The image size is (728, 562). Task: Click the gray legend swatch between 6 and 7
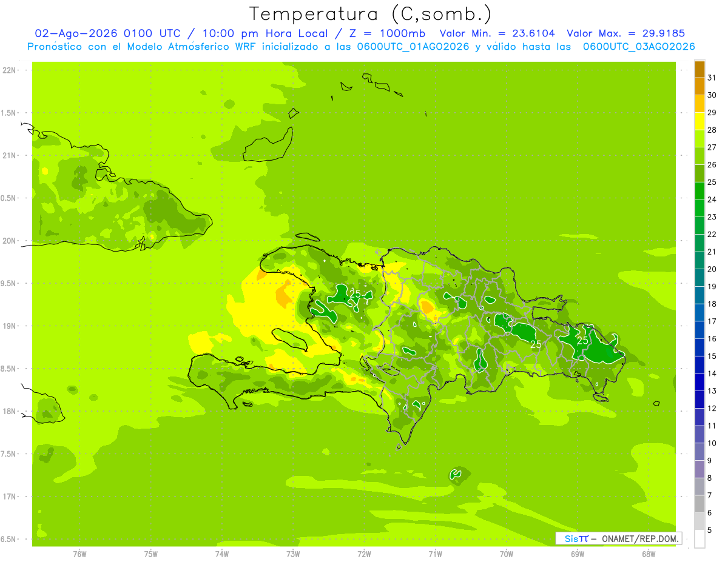pyautogui.click(x=699, y=504)
